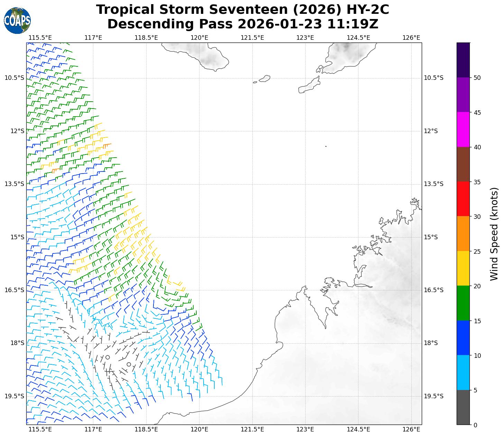This screenshot has height=437, width=504.
Task: Pick the orange 25-30 knot color band
Action: [463, 233]
